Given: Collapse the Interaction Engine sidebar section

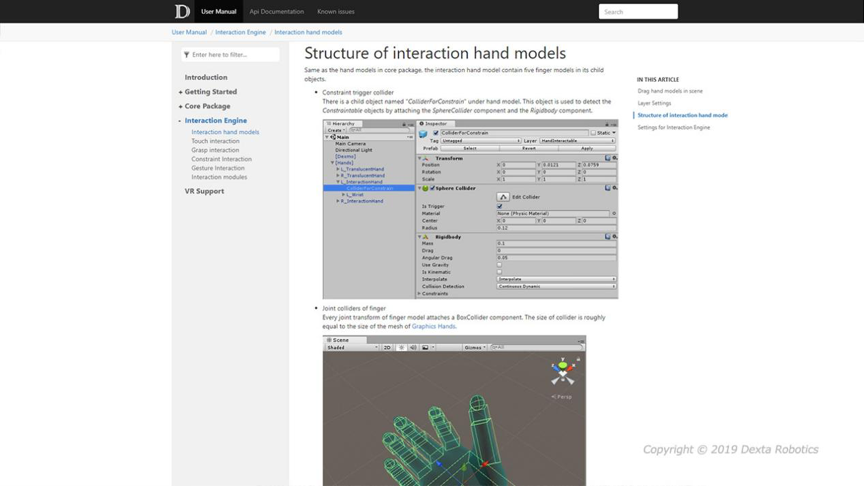Looking at the screenshot, I should point(215,120).
